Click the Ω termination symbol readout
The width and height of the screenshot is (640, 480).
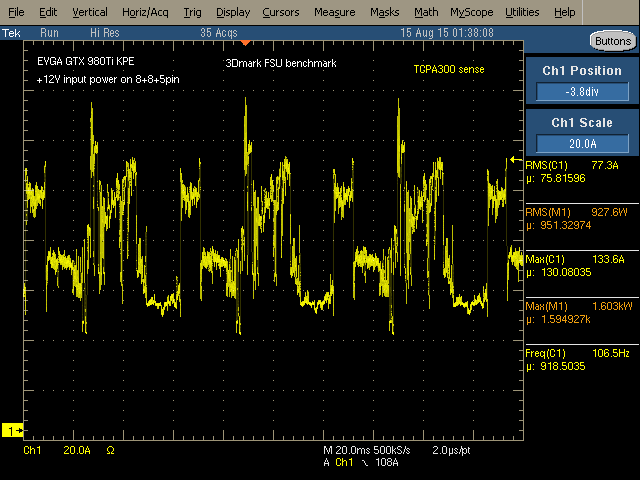110,450
